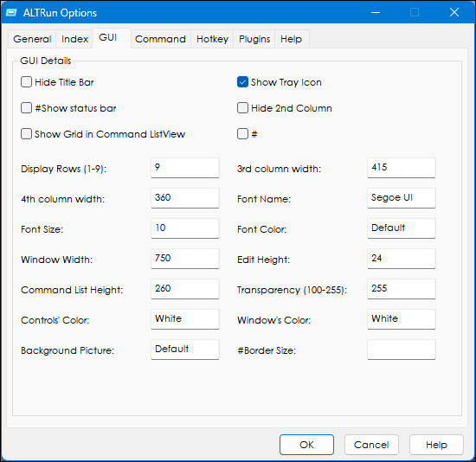
Task: Switch to the General tab
Action: [x=32, y=39]
